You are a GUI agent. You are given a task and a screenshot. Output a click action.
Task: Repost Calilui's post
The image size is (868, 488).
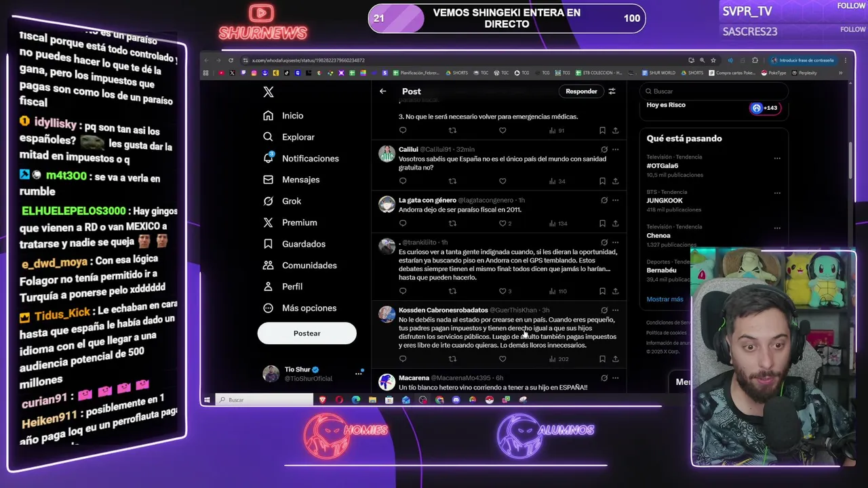pyautogui.click(x=452, y=181)
